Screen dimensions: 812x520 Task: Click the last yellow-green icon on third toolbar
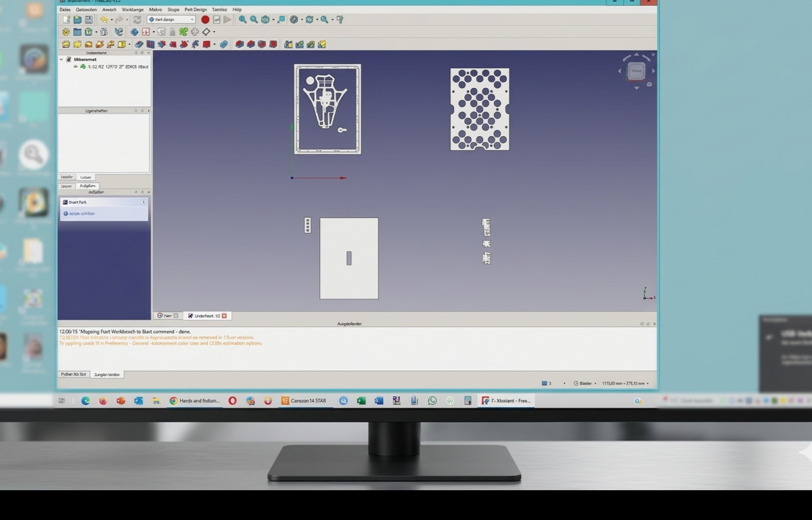pos(322,44)
